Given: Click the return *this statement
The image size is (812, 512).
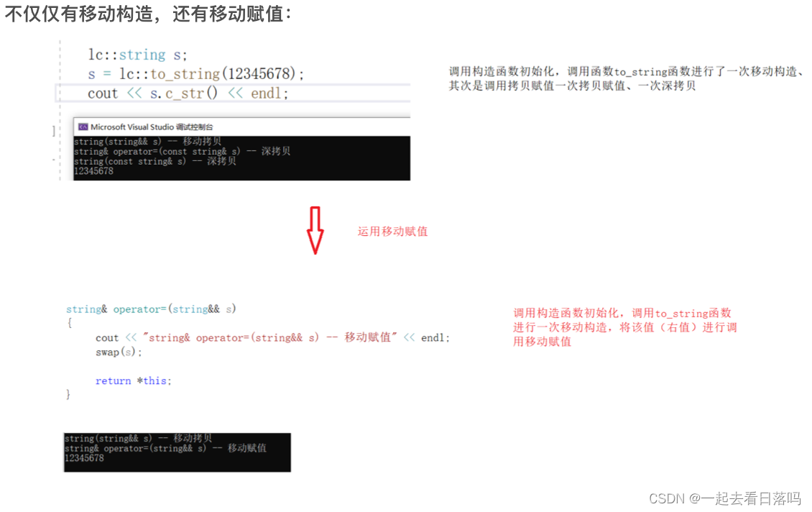Looking at the screenshot, I should pyautogui.click(x=133, y=380).
